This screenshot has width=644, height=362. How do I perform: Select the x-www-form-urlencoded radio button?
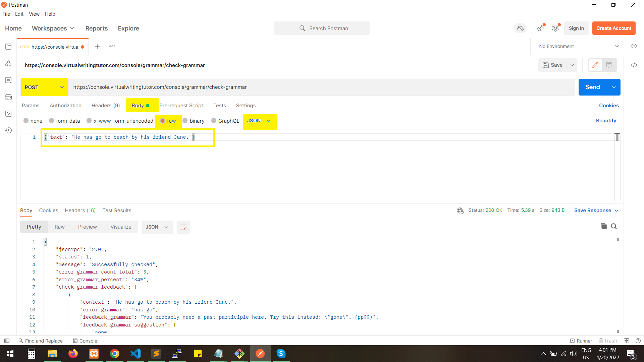pos(89,121)
